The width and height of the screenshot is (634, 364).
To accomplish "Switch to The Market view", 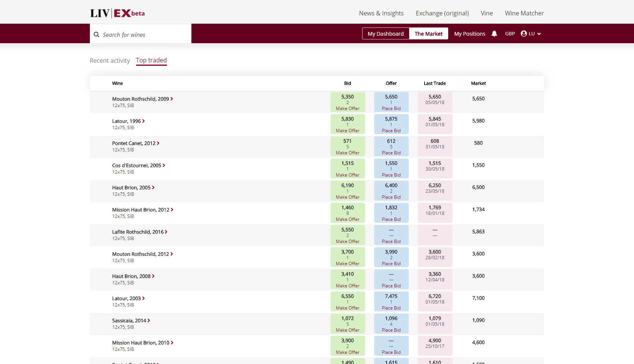I will 429,33.
